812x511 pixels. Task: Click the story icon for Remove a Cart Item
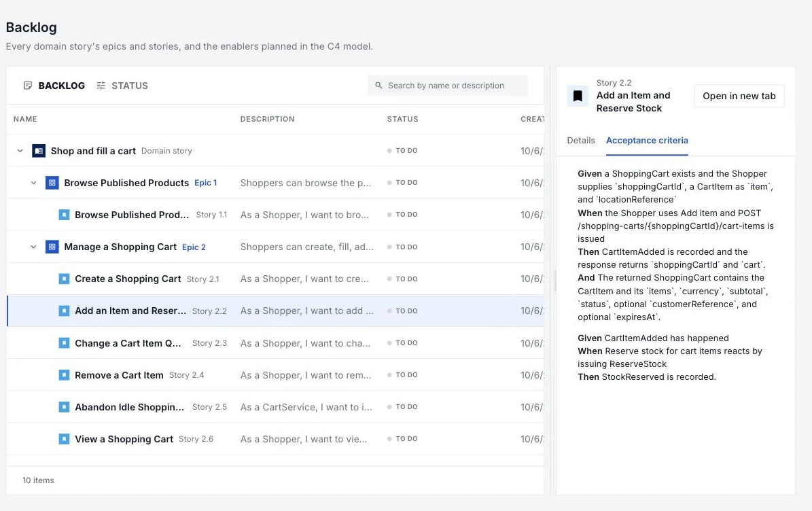pyautogui.click(x=65, y=375)
